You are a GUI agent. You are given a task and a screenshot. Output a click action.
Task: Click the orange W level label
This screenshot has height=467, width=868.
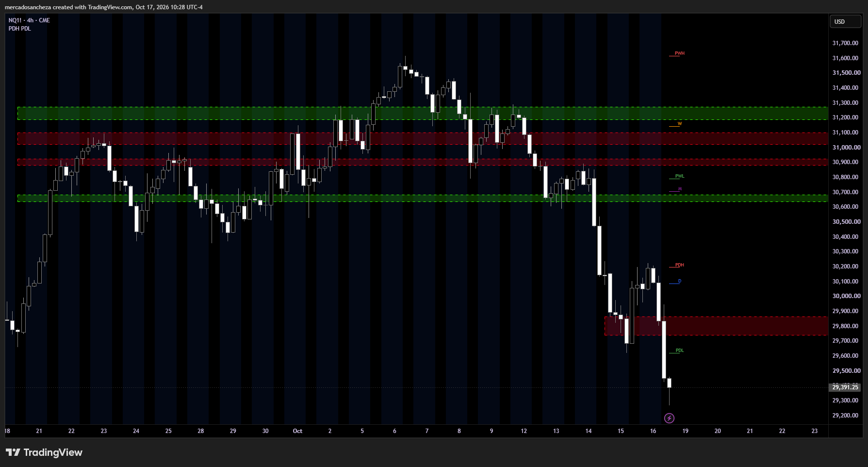pyautogui.click(x=679, y=124)
